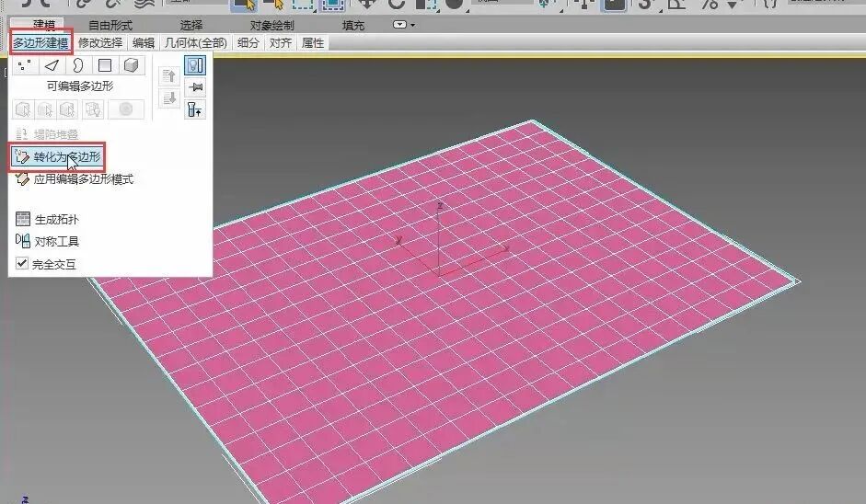Image resolution: width=866 pixels, height=504 pixels.
Task: Click greyed-out round sphere icon
Action: [126, 109]
